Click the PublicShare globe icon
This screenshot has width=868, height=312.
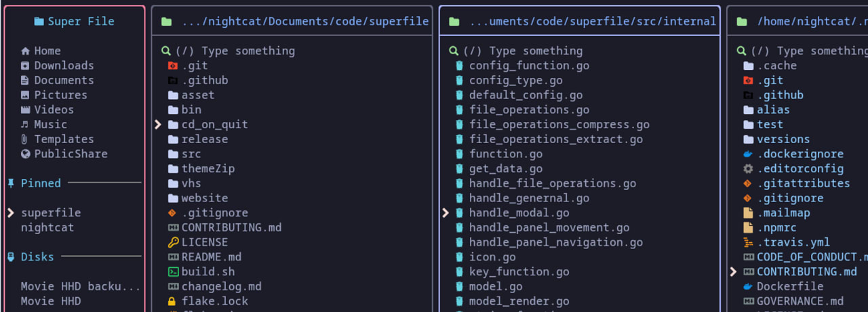pos(25,154)
